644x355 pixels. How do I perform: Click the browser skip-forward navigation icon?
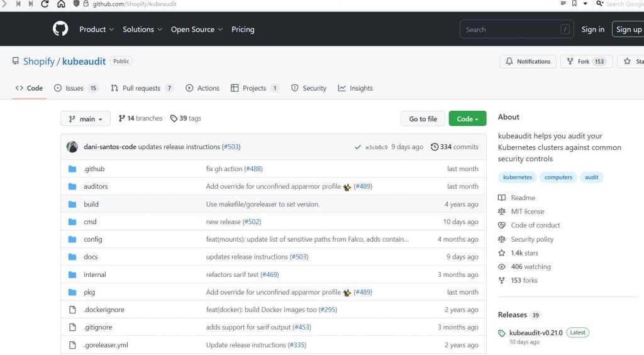pyautogui.click(x=31, y=4)
